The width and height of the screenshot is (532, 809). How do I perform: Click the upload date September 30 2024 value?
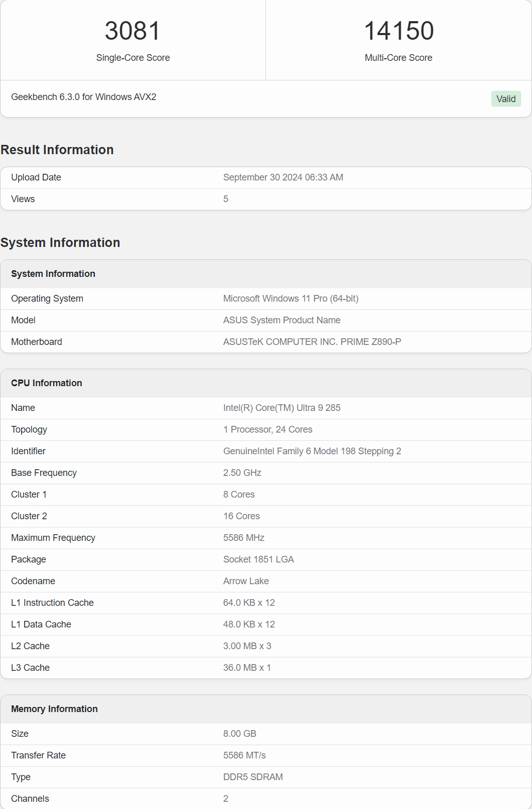point(283,177)
